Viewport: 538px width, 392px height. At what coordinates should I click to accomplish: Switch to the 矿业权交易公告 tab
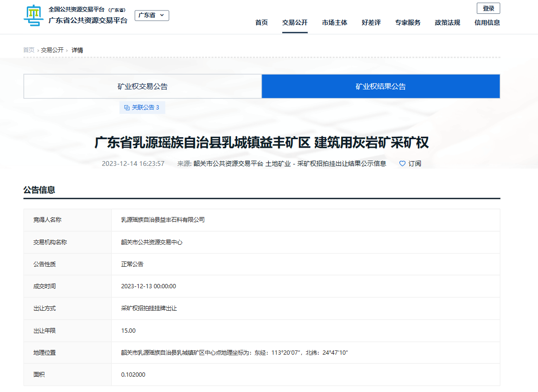[143, 87]
